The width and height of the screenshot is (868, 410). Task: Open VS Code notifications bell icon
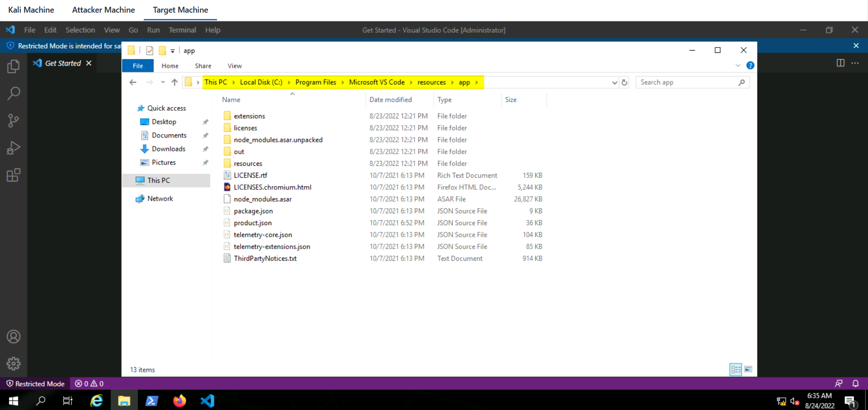point(855,383)
